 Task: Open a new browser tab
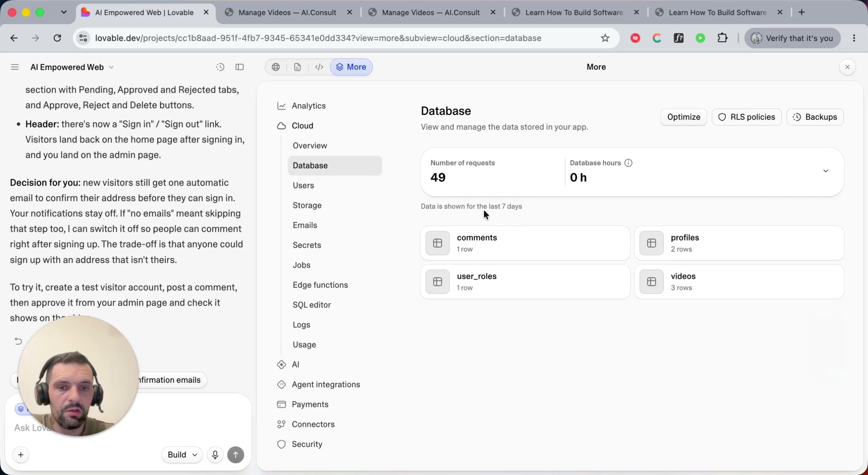[802, 12]
